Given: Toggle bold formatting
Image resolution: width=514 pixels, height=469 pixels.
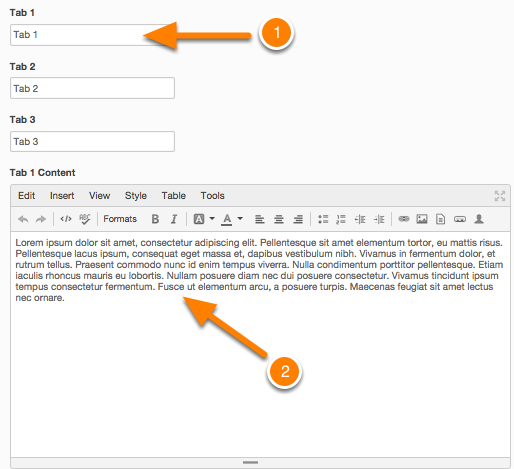Looking at the screenshot, I should [155, 219].
